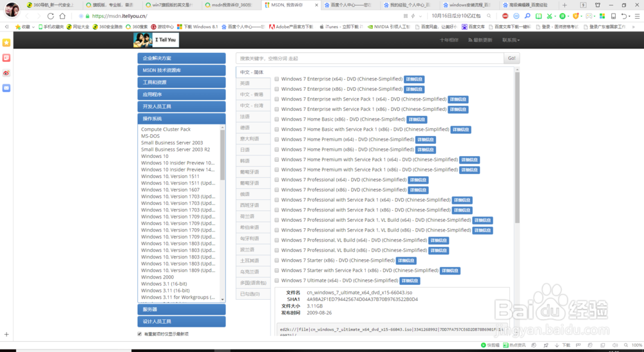Reload the page with the refresh icon

pyautogui.click(x=50, y=16)
